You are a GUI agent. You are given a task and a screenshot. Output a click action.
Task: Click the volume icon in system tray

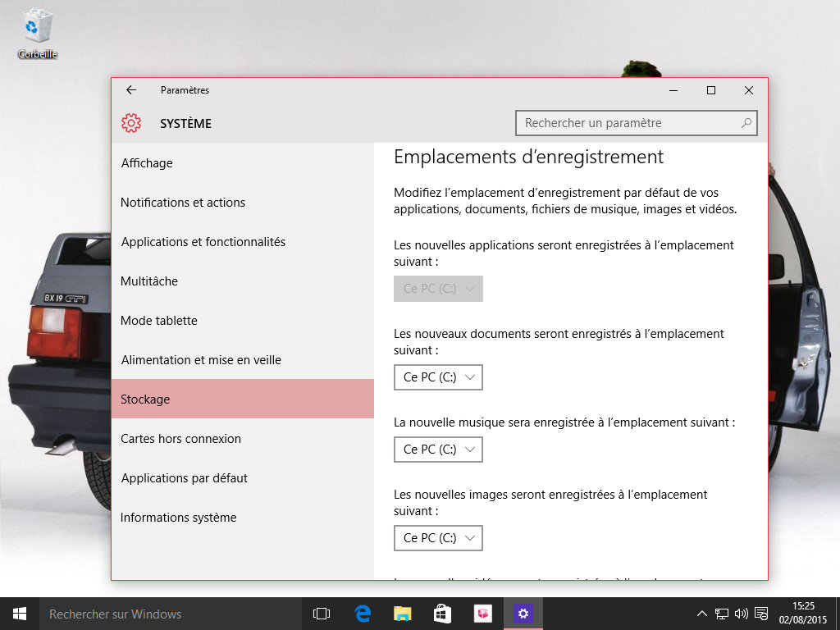pos(741,614)
